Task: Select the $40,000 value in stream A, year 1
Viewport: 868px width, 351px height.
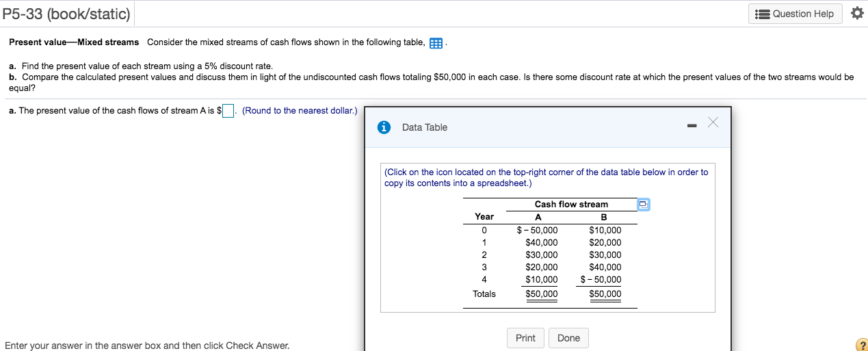Action: click(541, 242)
